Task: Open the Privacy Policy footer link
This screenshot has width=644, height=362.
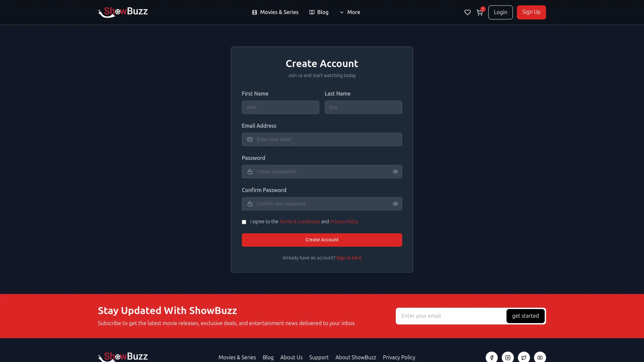Action: point(399,357)
